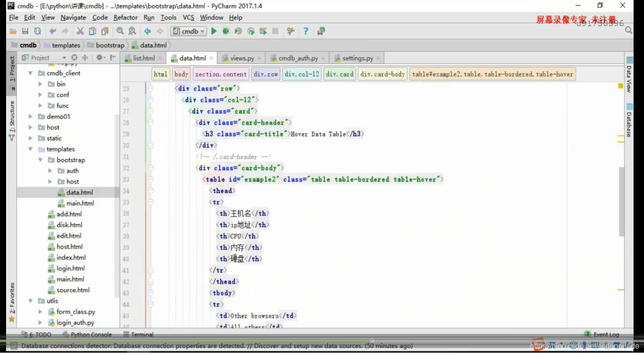Collapse the bootstrap folder

click(40, 160)
